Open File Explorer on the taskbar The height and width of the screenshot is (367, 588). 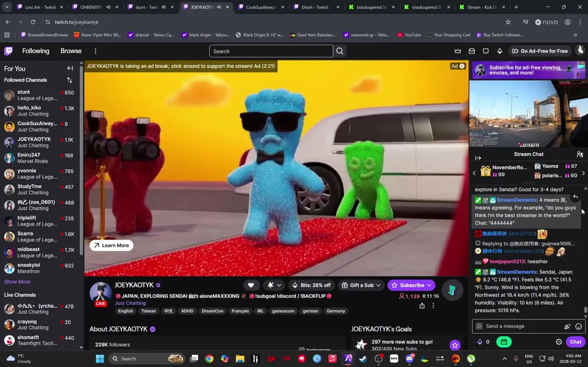pos(240,359)
